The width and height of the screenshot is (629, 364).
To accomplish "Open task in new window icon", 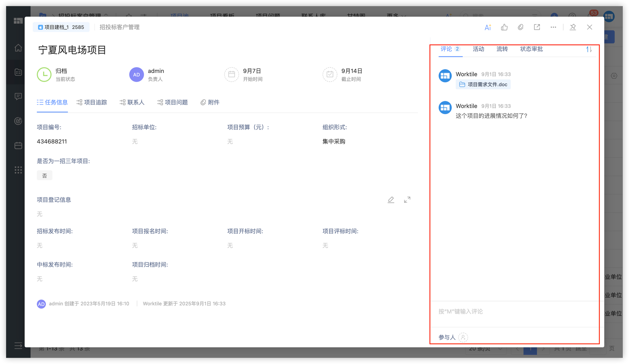I will [537, 27].
